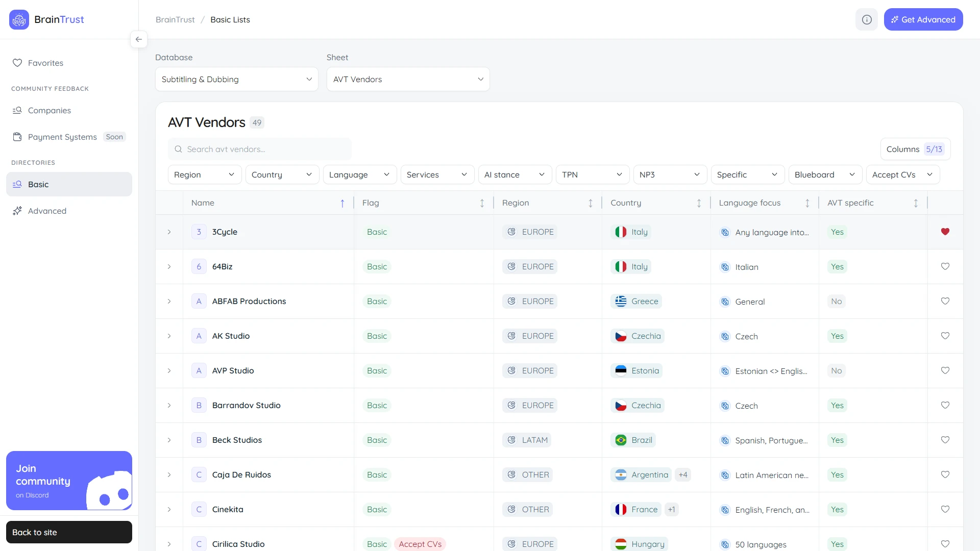Select Basic directory in sidebar
This screenshot has width=980, height=551.
[69, 184]
